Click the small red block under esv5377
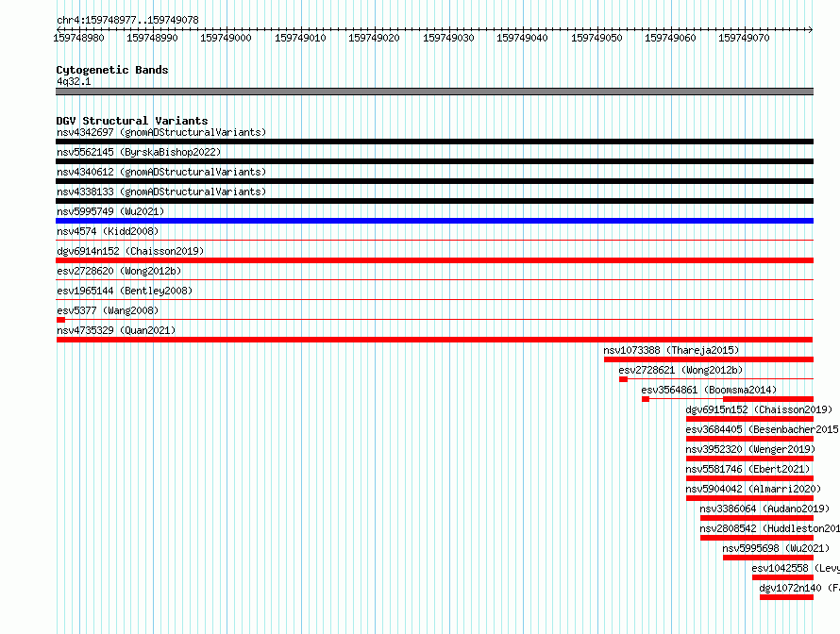The height and width of the screenshot is (634, 840). pos(60,320)
